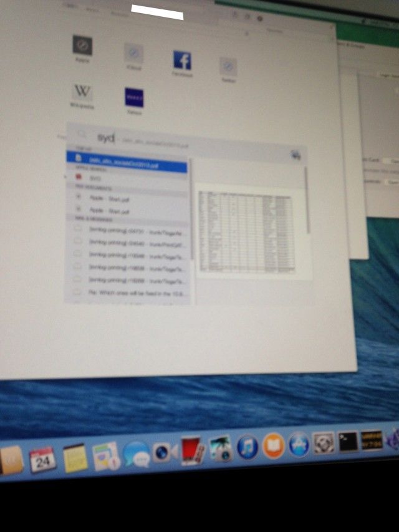The width and height of the screenshot is (399, 532).
Task: Open the Apple favorite tile
Action: [82, 46]
